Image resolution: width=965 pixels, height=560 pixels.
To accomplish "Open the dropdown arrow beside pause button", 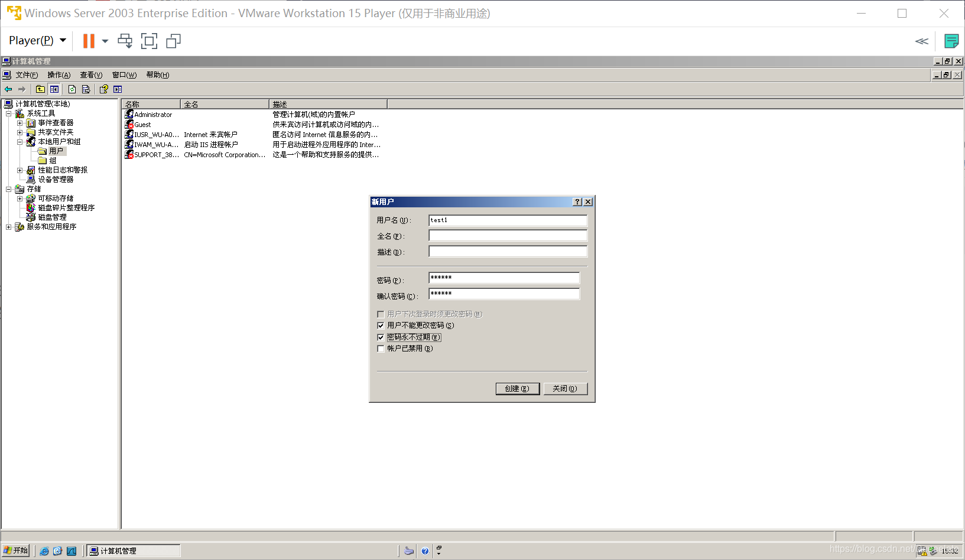I will click(x=105, y=41).
